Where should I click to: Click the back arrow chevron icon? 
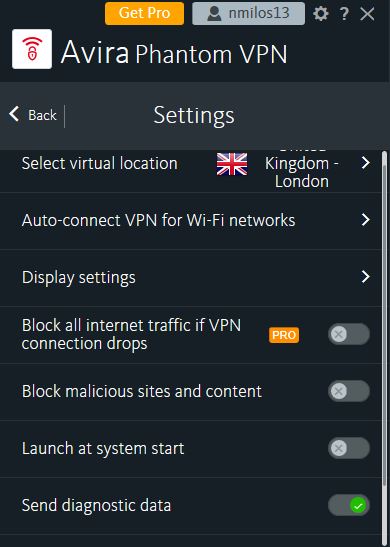14,114
